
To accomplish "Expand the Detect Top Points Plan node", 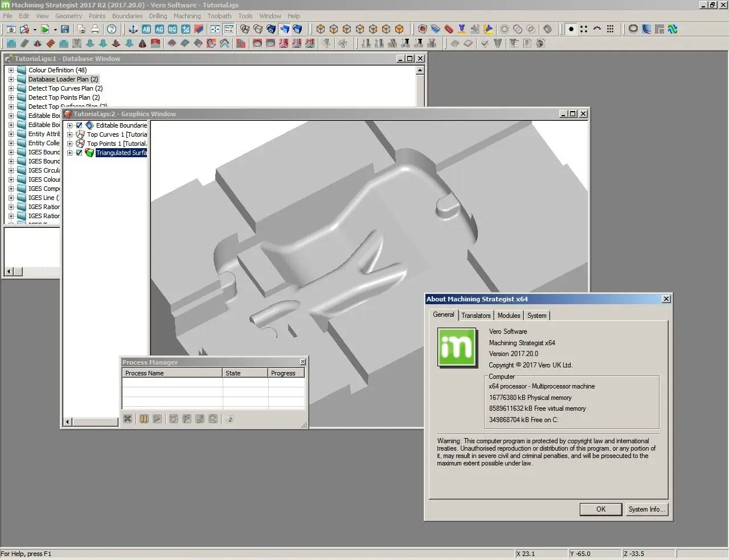I will click(x=11, y=97).
